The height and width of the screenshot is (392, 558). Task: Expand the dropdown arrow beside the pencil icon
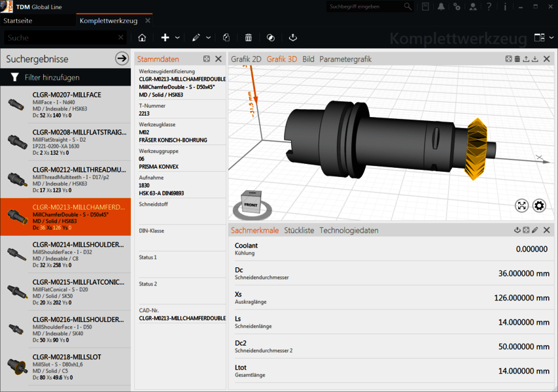pyautogui.click(x=208, y=38)
